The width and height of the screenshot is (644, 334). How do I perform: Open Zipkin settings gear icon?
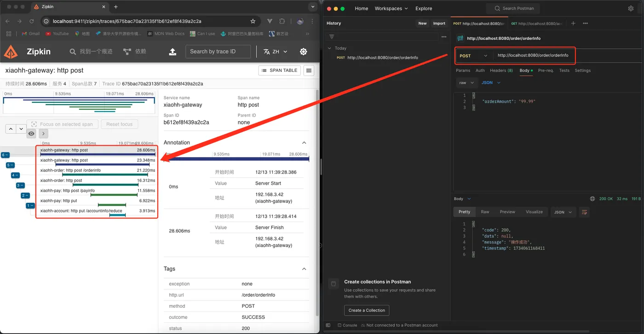coord(303,52)
